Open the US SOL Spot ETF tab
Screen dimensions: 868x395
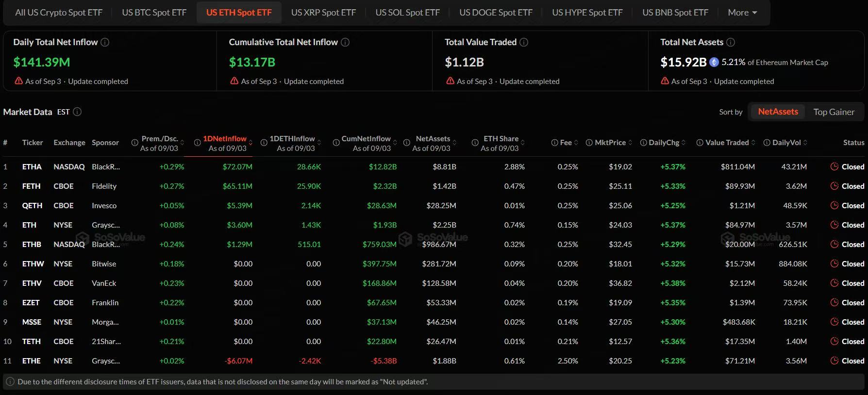coord(407,13)
